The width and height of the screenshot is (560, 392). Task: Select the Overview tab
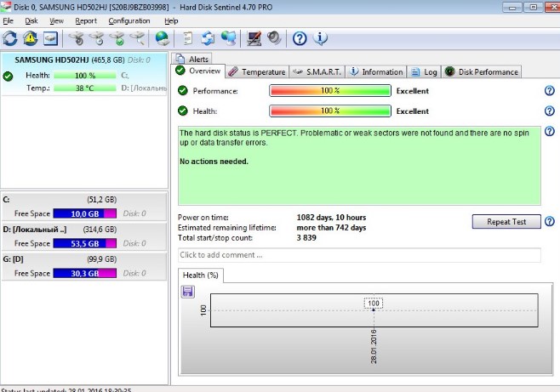click(x=198, y=71)
